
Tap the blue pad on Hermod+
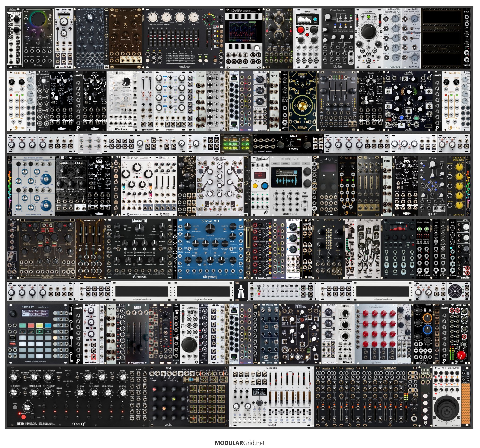pyautogui.click(x=48, y=325)
